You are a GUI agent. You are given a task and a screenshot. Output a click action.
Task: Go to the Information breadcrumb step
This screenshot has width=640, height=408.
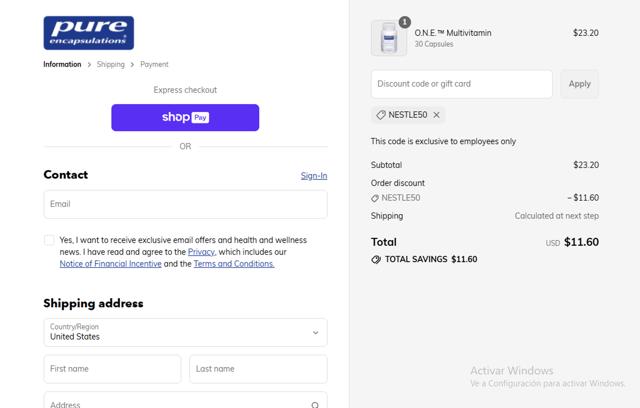coord(62,64)
